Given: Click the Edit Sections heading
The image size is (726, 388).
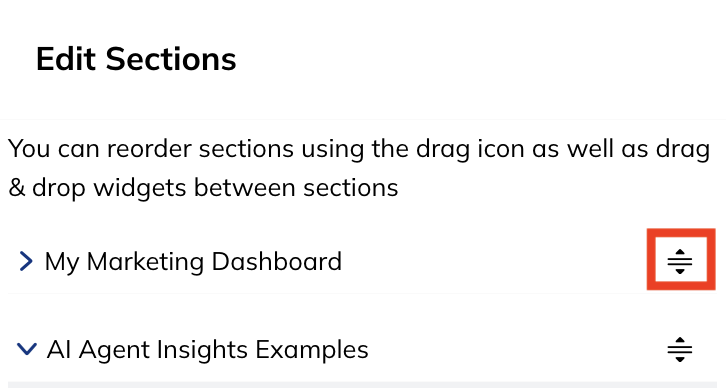Looking at the screenshot, I should point(136,59).
